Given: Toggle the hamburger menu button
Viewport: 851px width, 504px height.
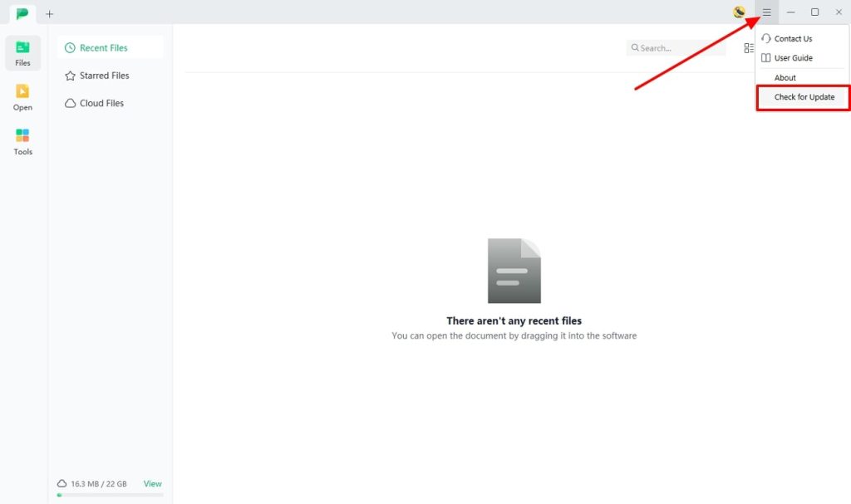Looking at the screenshot, I should click(x=766, y=12).
